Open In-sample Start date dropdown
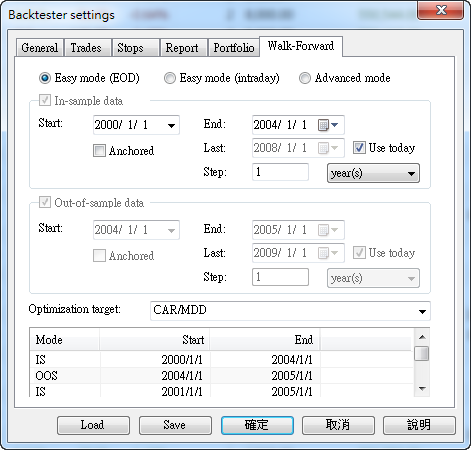 (171, 126)
